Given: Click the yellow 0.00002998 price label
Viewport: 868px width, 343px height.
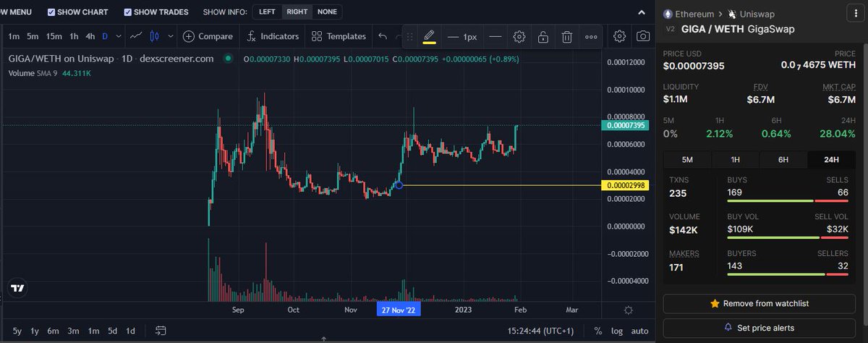Looking at the screenshot, I should coord(624,186).
